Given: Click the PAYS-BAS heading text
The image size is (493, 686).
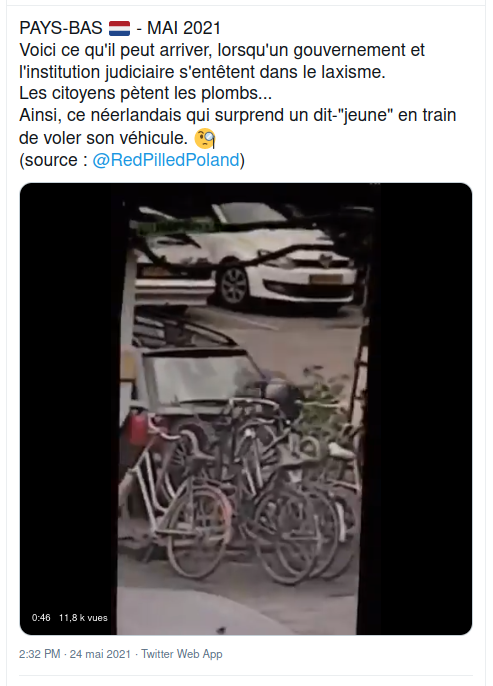Looking at the screenshot, I should (x=61, y=28).
